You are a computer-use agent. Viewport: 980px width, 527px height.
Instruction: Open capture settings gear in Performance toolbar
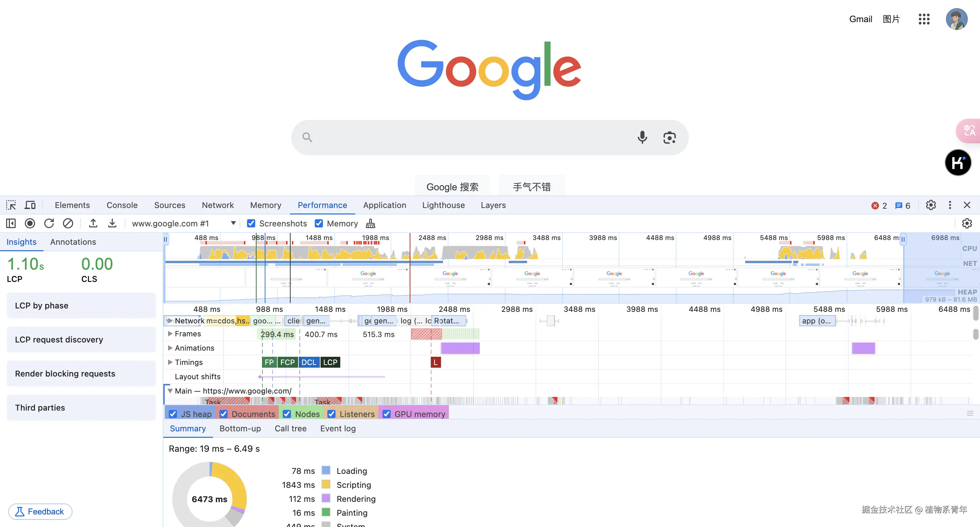click(x=967, y=223)
